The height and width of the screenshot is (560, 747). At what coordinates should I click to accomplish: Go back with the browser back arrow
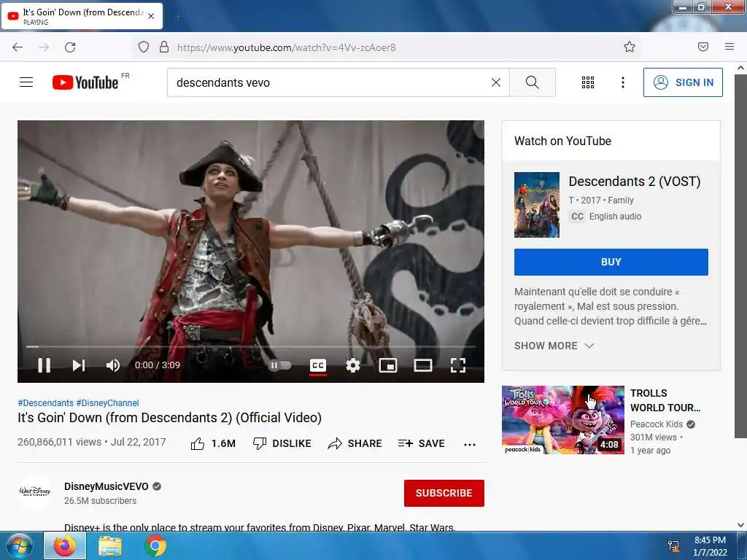(x=18, y=47)
